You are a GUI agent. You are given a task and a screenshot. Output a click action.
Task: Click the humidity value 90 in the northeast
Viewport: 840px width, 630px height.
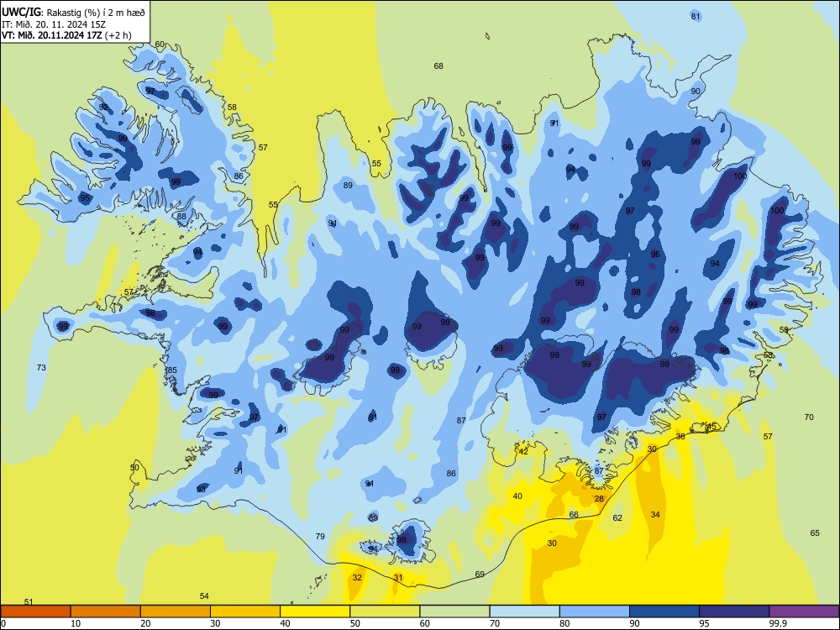point(696,91)
